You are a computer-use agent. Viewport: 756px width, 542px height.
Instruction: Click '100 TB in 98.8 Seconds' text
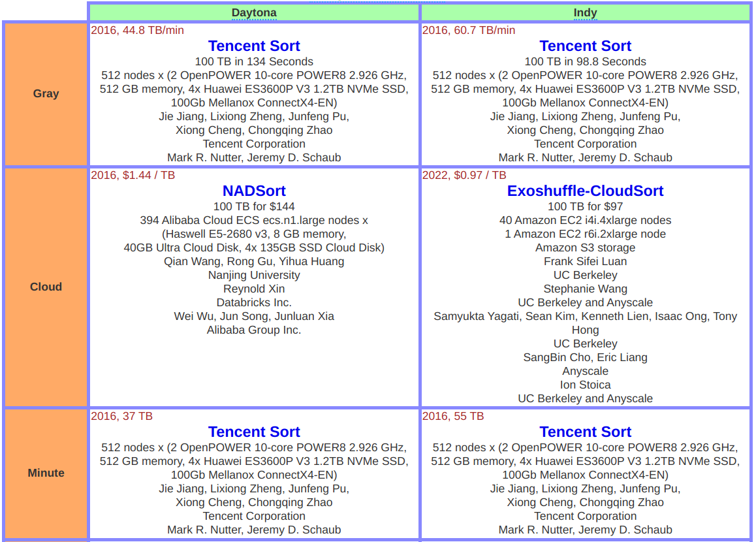point(585,62)
